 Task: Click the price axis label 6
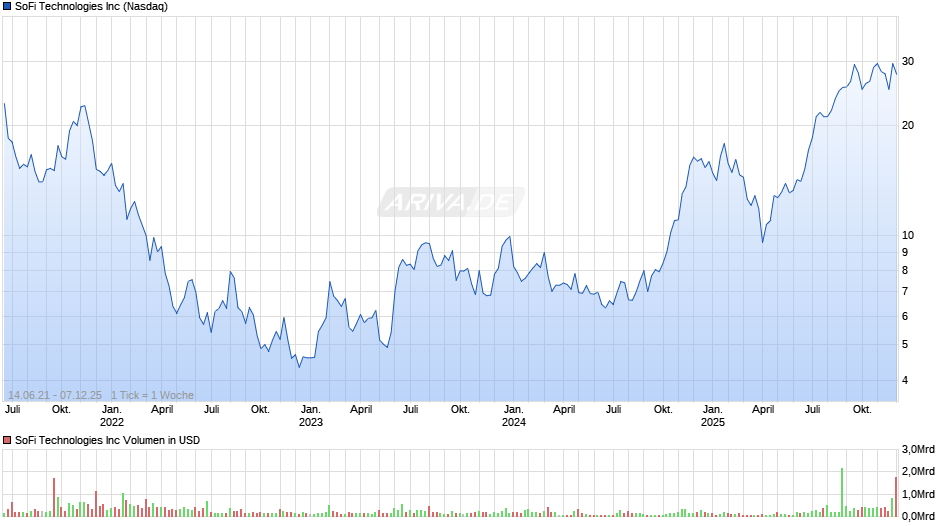tap(905, 316)
